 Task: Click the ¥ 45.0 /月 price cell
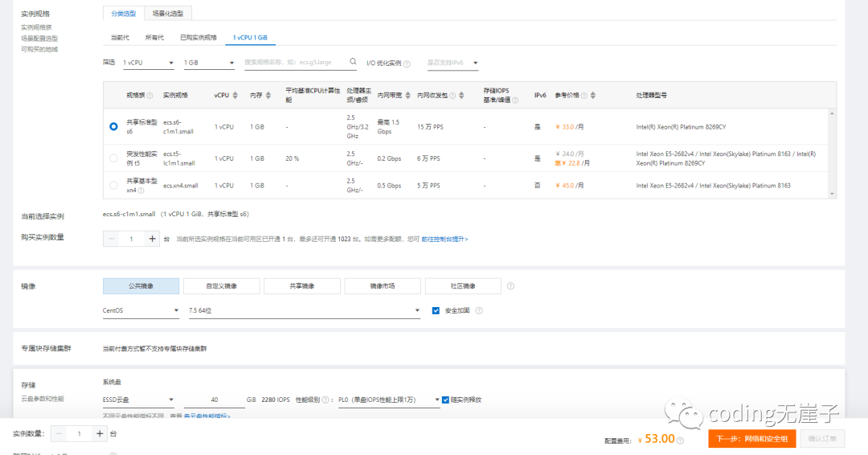(570, 186)
